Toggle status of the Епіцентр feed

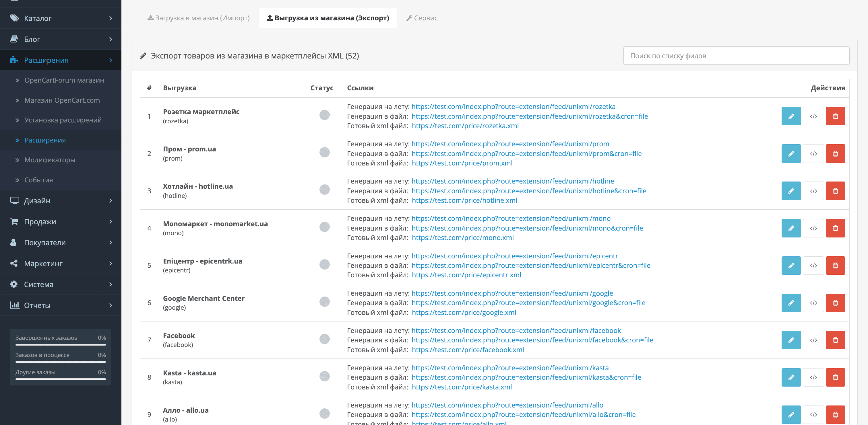(x=324, y=264)
